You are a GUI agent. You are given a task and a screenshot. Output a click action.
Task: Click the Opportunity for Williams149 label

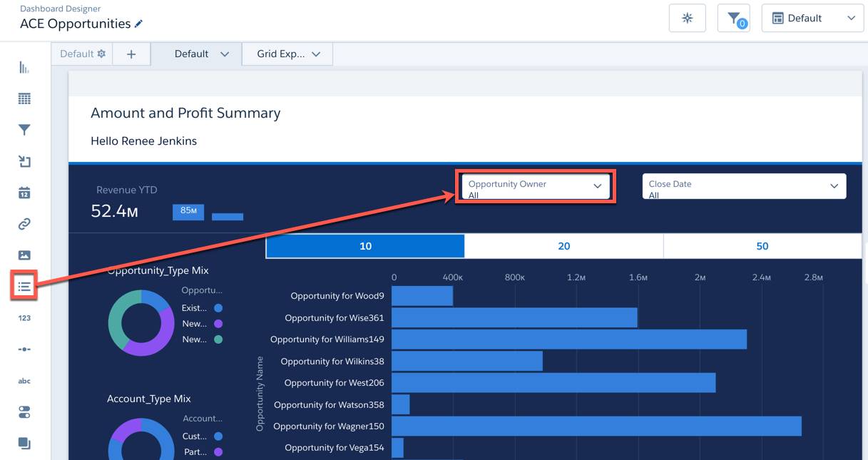tap(327, 339)
